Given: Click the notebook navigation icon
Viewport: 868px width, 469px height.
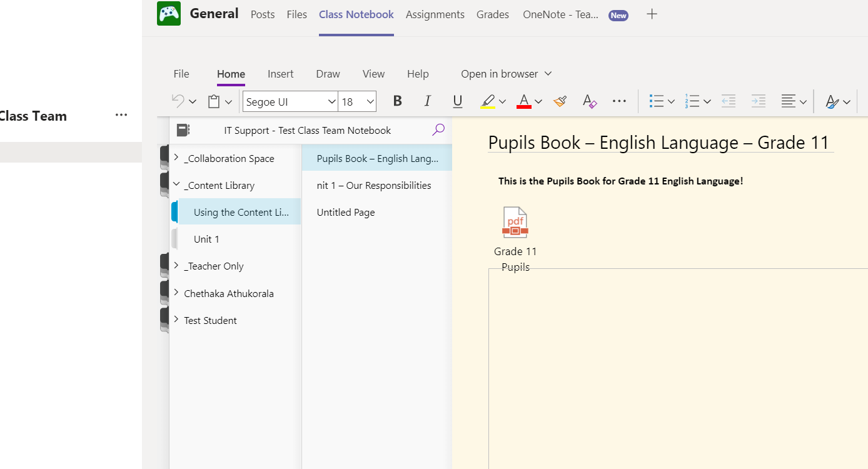Looking at the screenshot, I should (183, 130).
